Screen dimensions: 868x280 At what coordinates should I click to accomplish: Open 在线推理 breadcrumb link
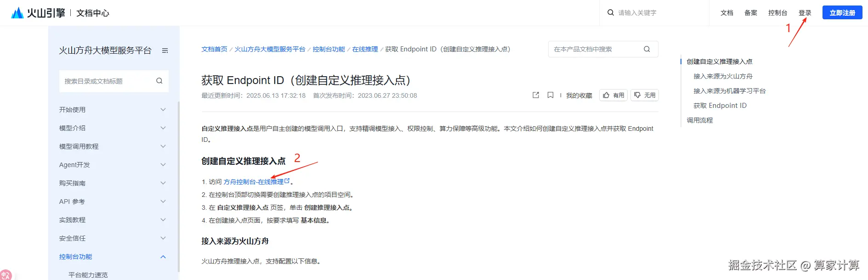365,49
